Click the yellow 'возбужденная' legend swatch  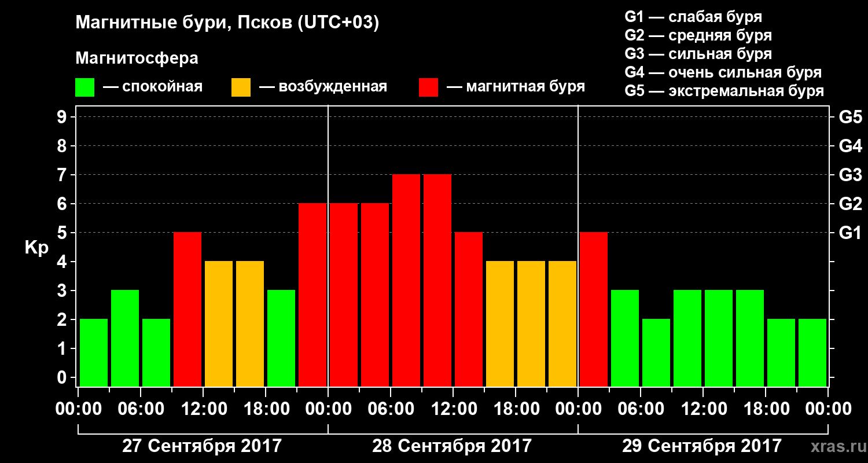(241, 87)
